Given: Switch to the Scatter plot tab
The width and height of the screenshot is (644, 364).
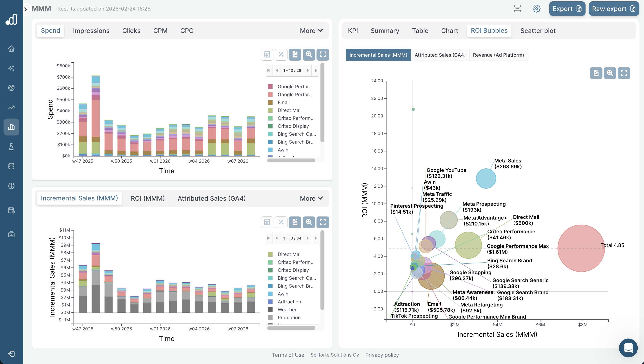Looking at the screenshot, I should click(x=538, y=31).
